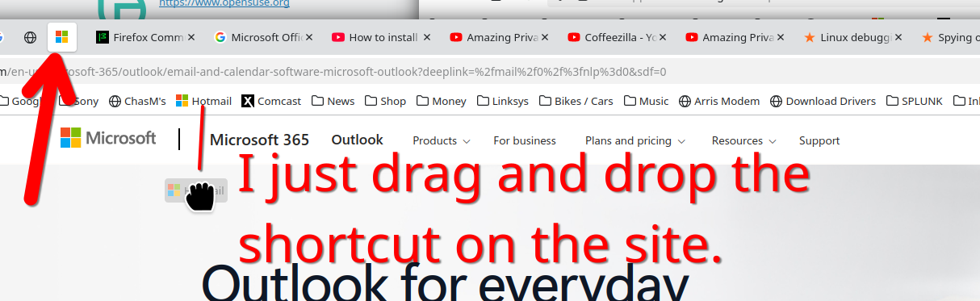980x301 pixels.
Task: Open the ChasM's bookmark
Action: [137, 101]
